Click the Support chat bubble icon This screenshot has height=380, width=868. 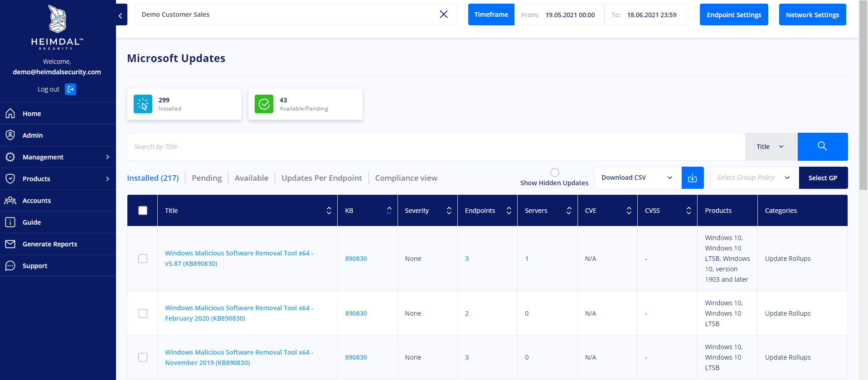pyautogui.click(x=10, y=265)
